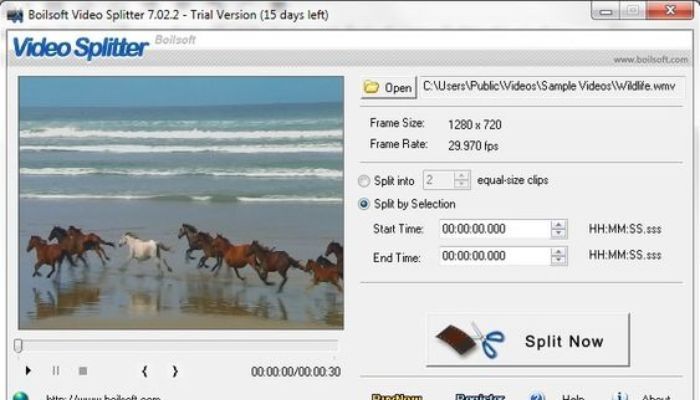Screen dimensions: 700x400
Task: Minimize the Video Splitter window
Action: (x=606, y=12)
